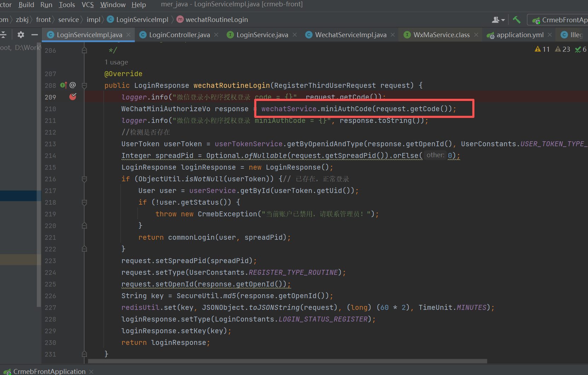Open the user account dropdown in toolbar
588x375 pixels.
click(x=498, y=20)
